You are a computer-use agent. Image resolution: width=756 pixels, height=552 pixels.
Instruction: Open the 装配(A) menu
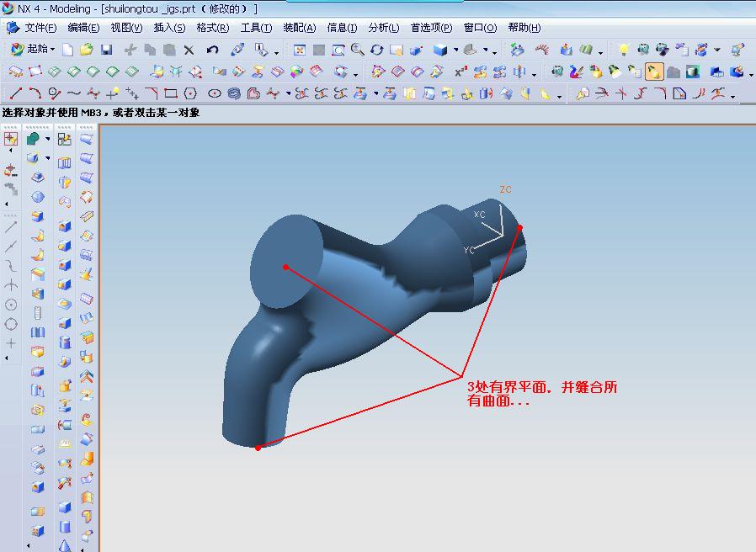300,28
